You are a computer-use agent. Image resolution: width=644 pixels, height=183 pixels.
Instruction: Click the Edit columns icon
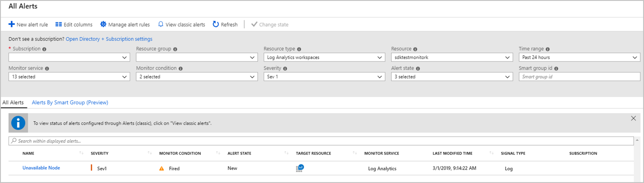pos(59,24)
